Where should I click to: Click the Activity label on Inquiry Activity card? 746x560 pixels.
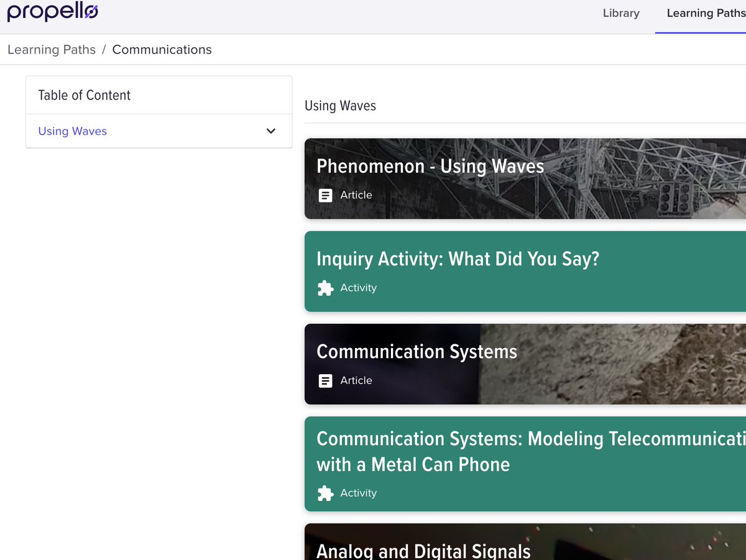359,288
